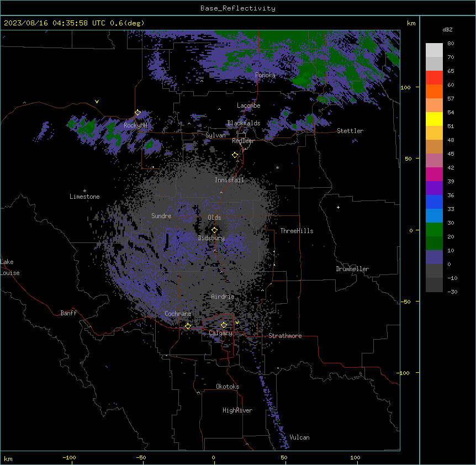Select the white asterisk marker northeast of Innisfail
This screenshot has height=465, width=476.
tap(277, 167)
